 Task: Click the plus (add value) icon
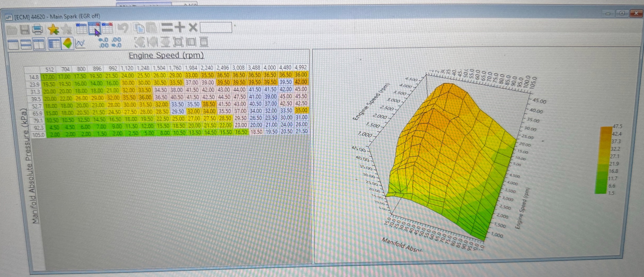click(180, 27)
